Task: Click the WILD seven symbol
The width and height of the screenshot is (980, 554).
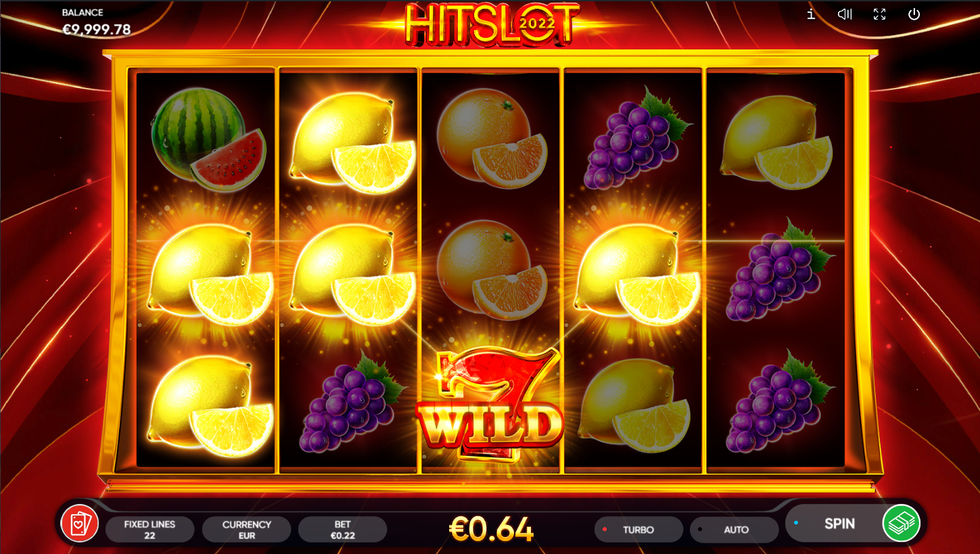Action: click(x=490, y=404)
